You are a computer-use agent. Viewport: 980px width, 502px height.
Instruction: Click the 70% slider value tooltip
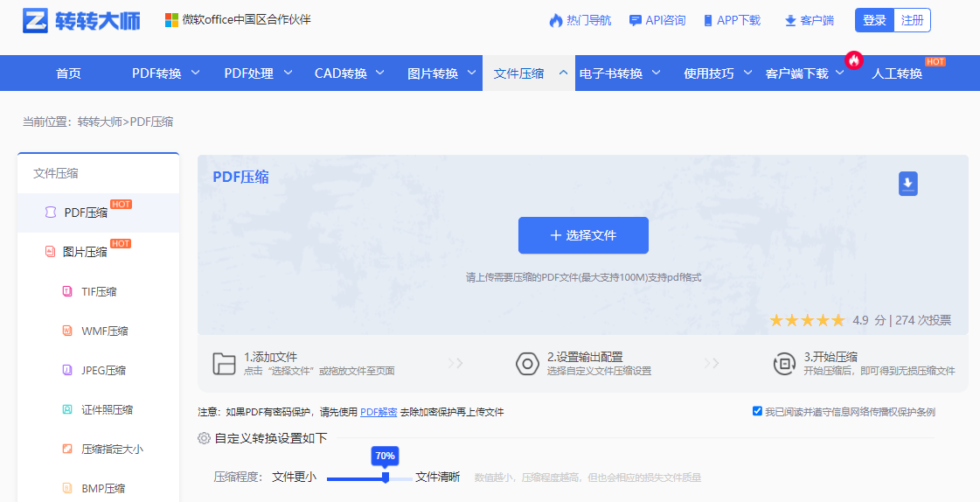pyautogui.click(x=385, y=456)
